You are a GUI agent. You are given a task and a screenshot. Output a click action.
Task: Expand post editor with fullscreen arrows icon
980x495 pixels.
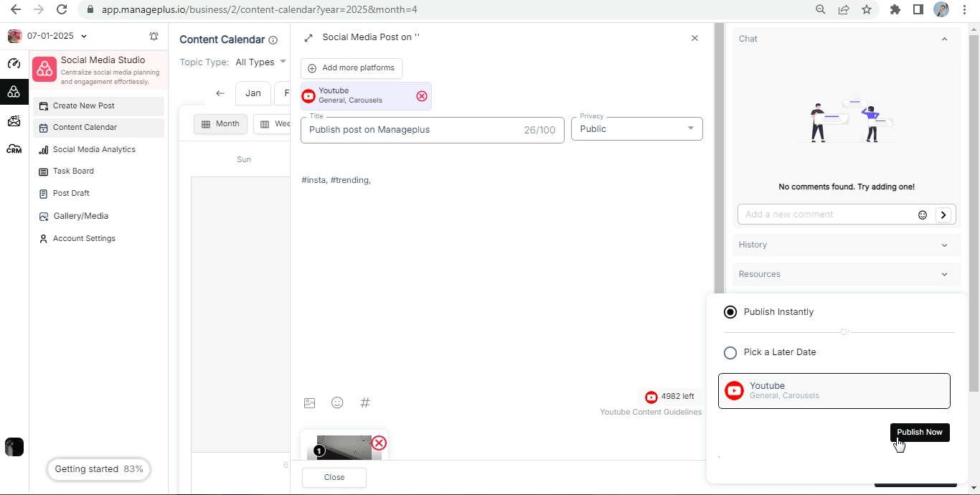click(x=308, y=37)
